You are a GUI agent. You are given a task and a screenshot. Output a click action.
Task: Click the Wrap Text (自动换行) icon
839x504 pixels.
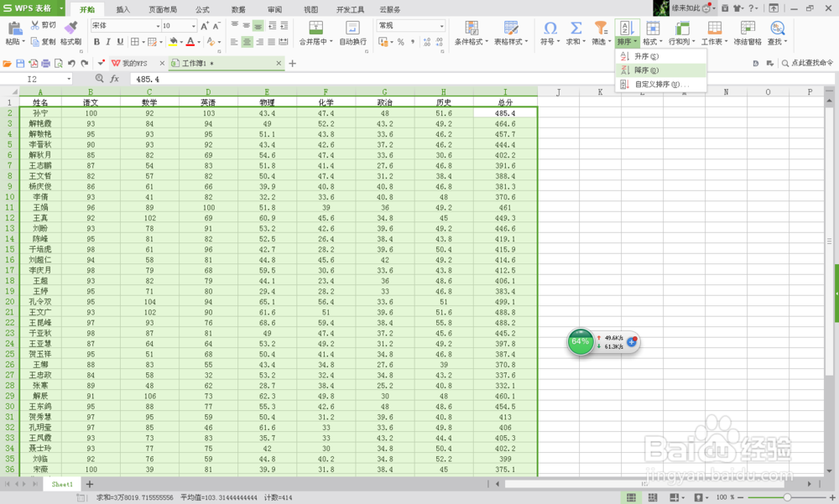point(352,28)
